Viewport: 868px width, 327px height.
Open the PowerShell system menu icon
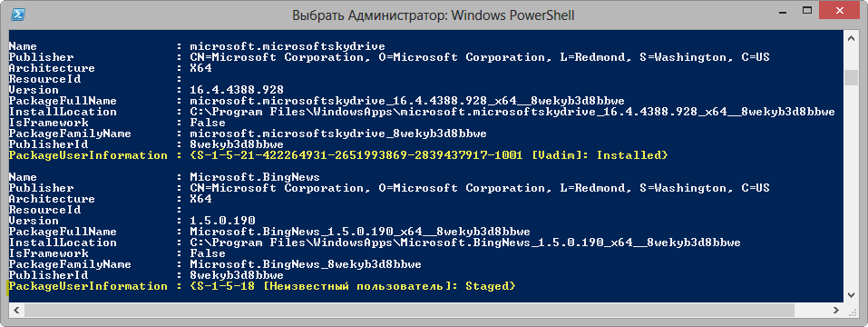coord(18,15)
